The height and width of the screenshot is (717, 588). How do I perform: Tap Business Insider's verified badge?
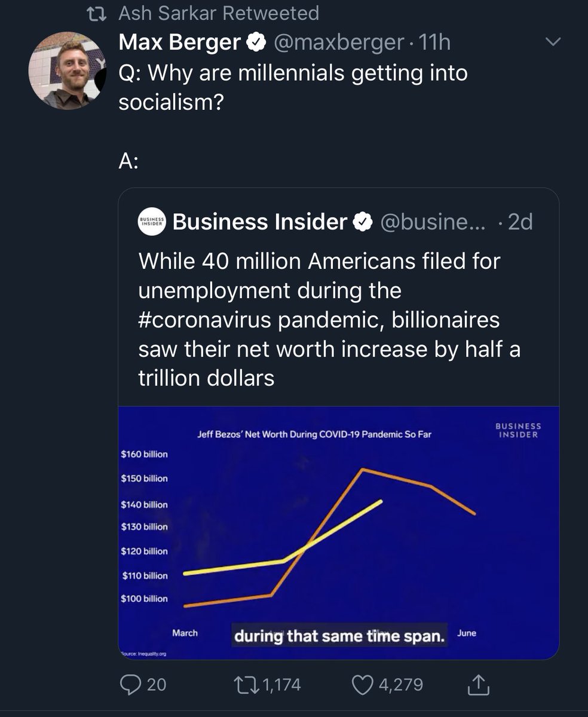tap(362, 222)
